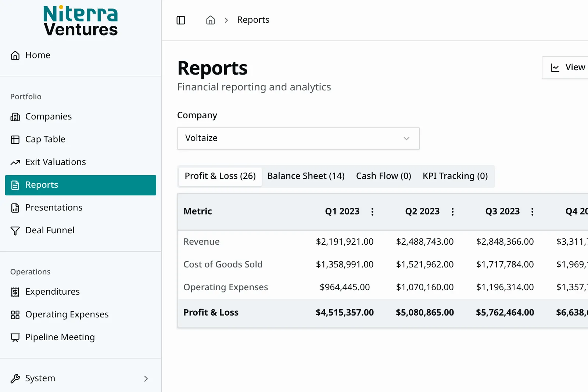Click the Deal Funnel filter icon
Image resolution: width=588 pixels, height=392 pixels.
coord(15,231)
